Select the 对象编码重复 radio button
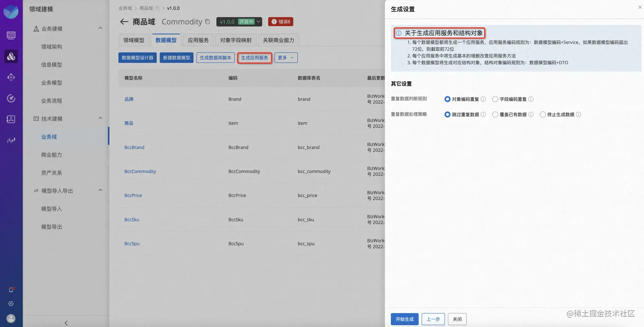Screen dimensions: 644x327 (x=447, y=99)
